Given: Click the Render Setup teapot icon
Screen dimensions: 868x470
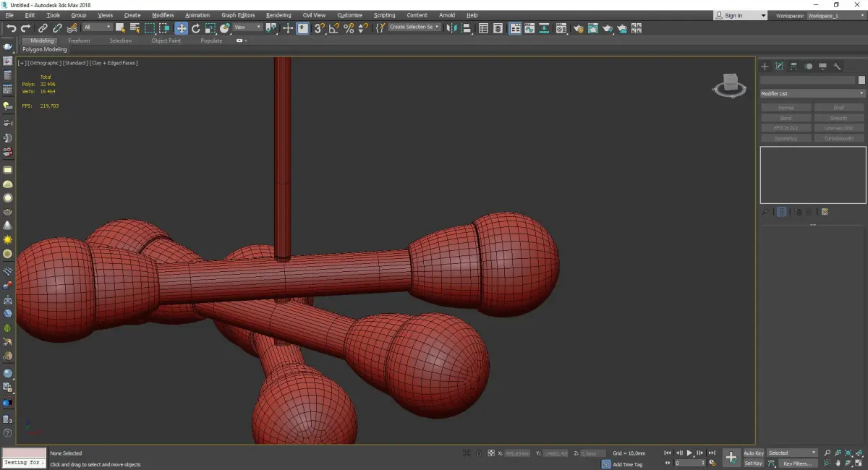Looking at the screenshot, I should (578, 28).
